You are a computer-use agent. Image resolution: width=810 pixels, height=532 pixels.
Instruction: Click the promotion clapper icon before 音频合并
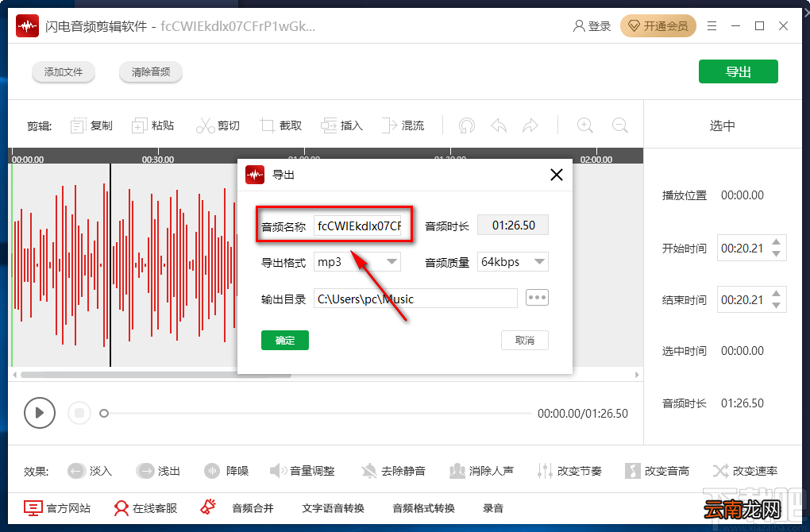click(208, 507)
